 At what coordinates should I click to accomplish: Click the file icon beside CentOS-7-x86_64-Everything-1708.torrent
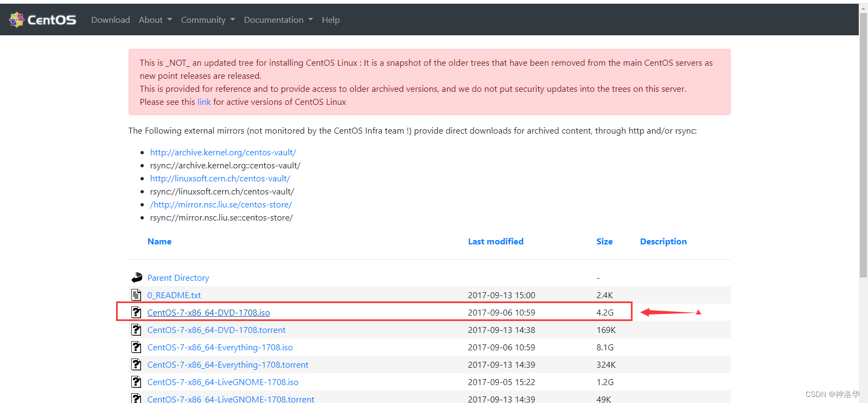pyautogui.click(x=136, y=364)
